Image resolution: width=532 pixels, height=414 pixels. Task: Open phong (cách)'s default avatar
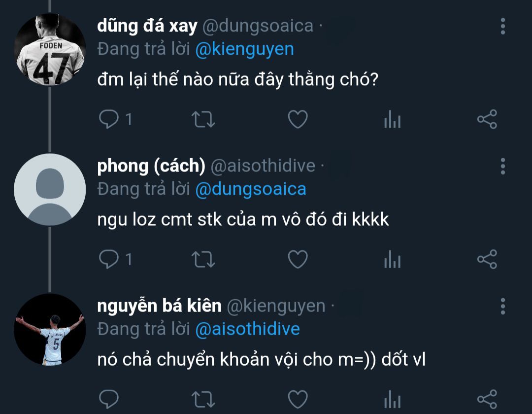point(50,189)
